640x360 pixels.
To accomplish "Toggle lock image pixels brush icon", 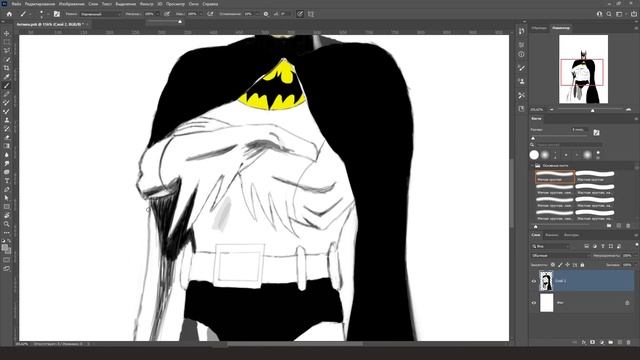I will pyautogui.click(x=560, y=265).
